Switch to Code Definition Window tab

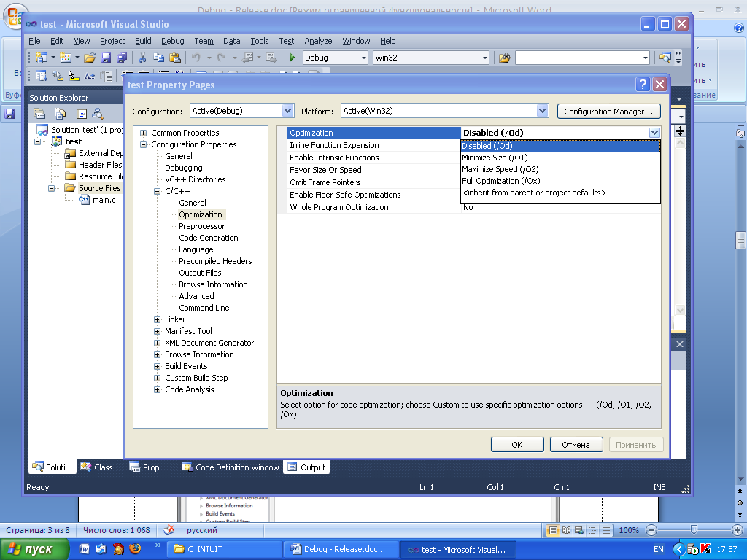pos(231,467)
